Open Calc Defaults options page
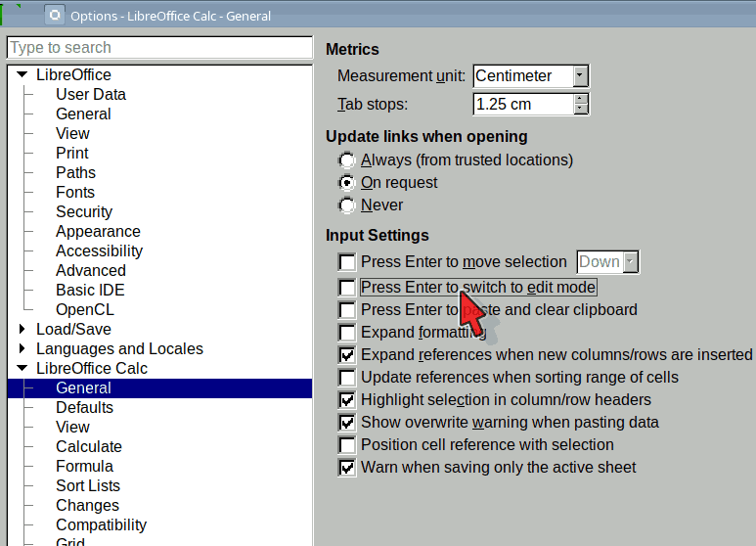756x546 pixels. [x=84, y=408]
